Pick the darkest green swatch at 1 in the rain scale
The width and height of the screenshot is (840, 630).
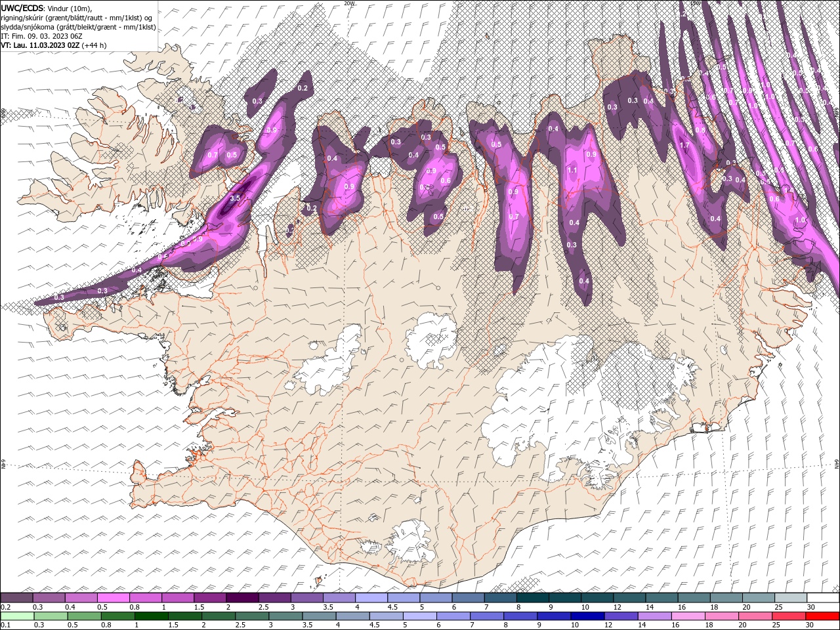(x=152, y=616)
